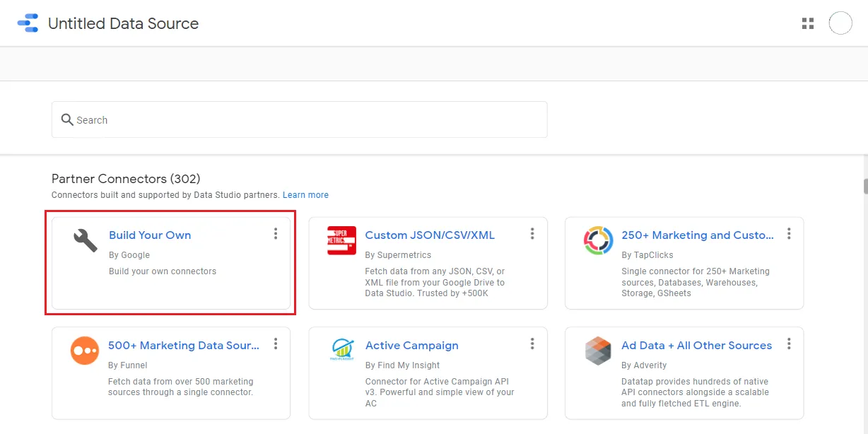Open more options for Build Your Own

(276, 234)
